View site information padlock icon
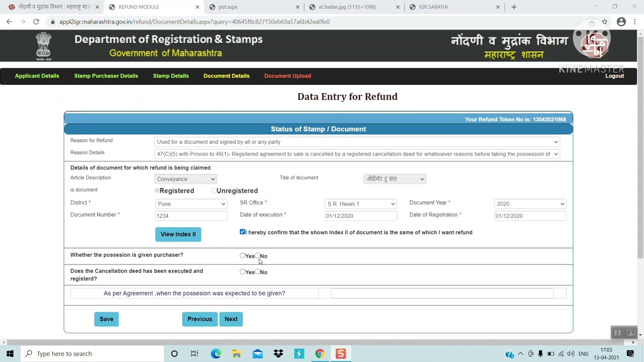644x362 pixels. (x=52, y=22)
